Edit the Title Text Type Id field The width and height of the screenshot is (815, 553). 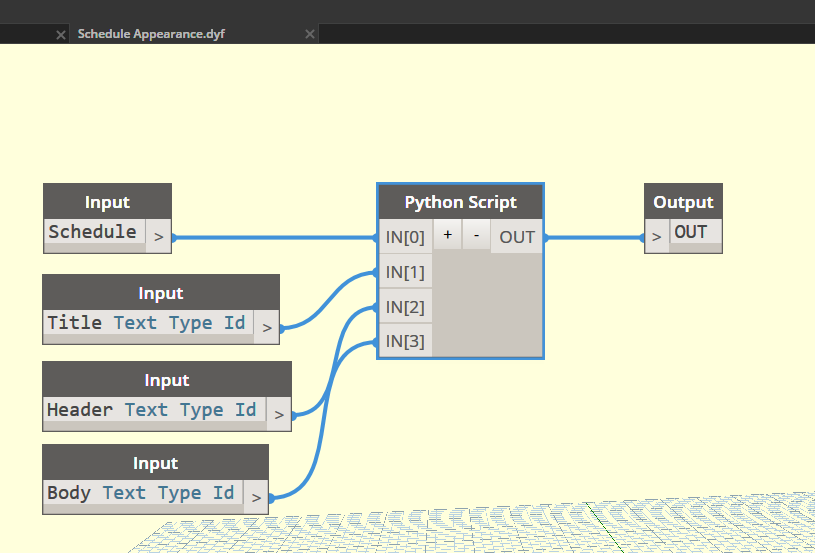146,323
